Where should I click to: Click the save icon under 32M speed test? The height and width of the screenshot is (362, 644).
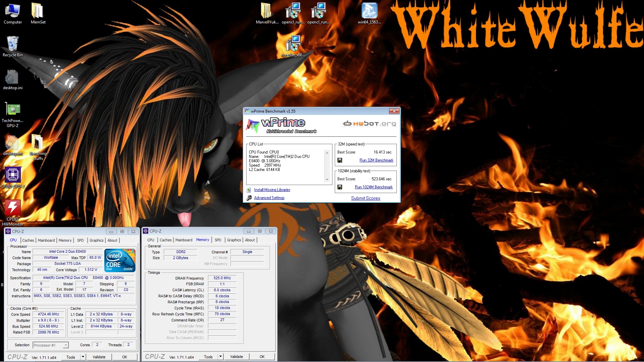340,160
